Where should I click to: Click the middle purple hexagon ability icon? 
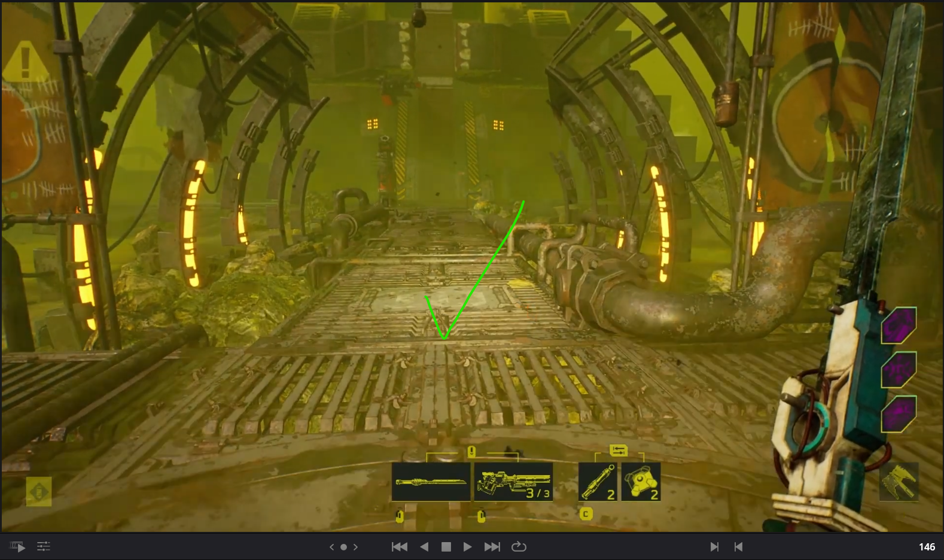899,370
